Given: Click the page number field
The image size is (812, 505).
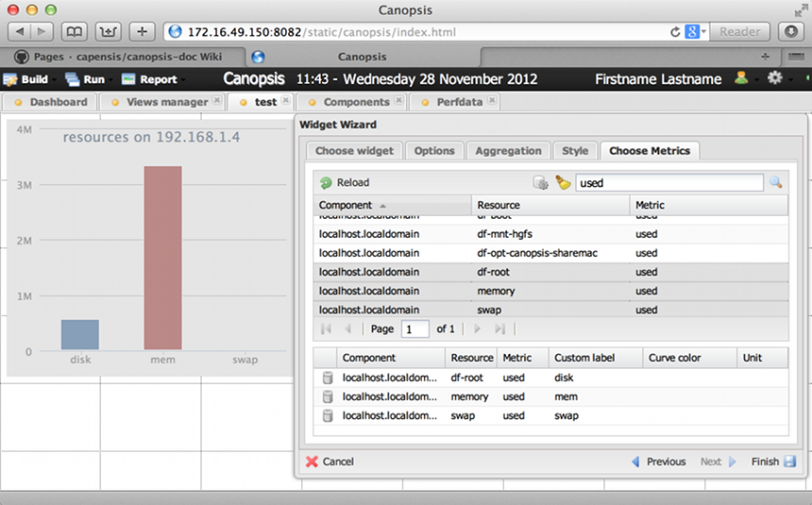Looking at the screenshot, I should point(414,328).
